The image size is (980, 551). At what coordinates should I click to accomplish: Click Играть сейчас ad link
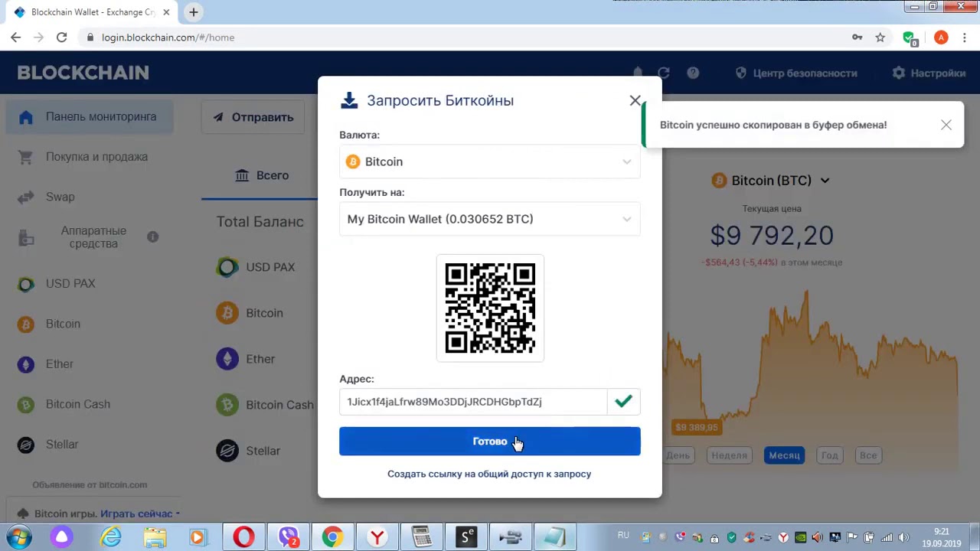136,514
